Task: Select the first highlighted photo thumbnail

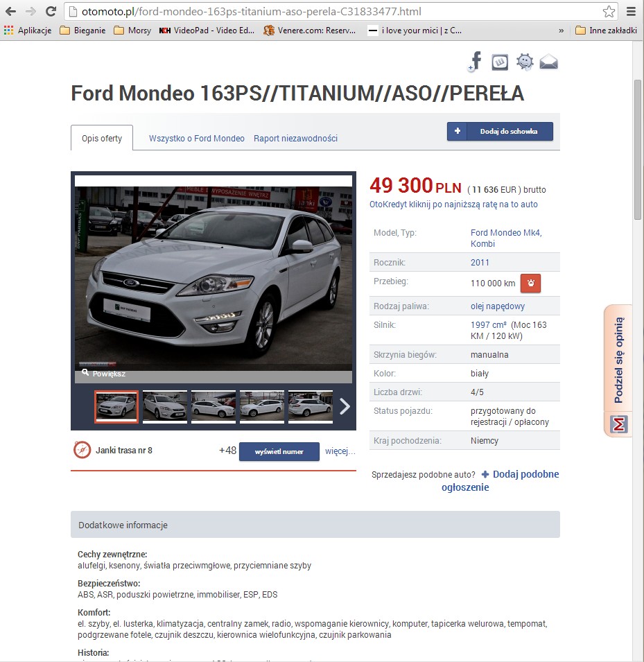Action: [116, 407]
